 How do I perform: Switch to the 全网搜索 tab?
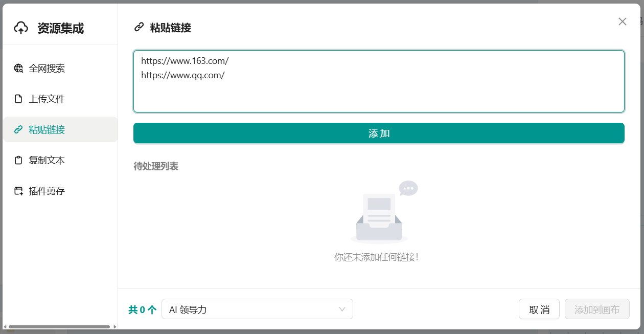(x=47, y=69)
